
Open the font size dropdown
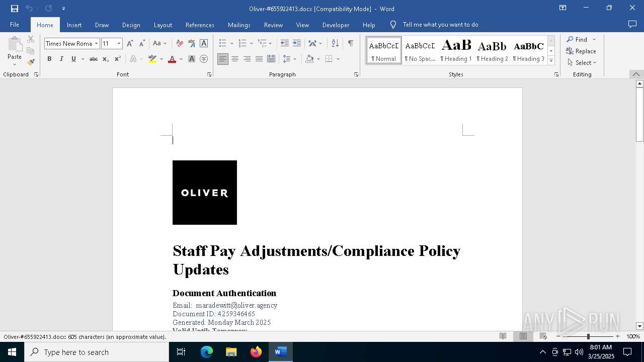point(119,44)
